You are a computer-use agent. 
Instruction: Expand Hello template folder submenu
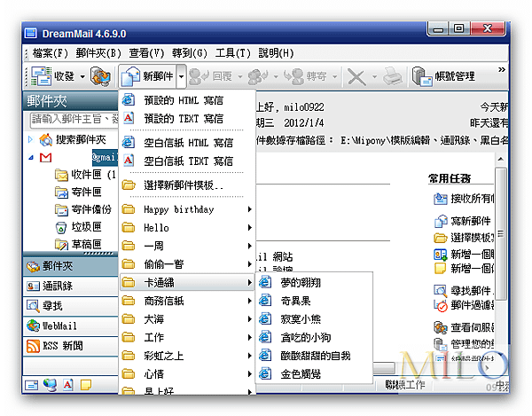187,227
